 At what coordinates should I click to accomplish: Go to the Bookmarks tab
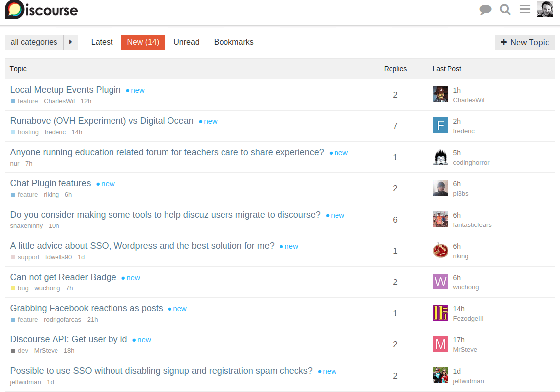click(233, 42)
